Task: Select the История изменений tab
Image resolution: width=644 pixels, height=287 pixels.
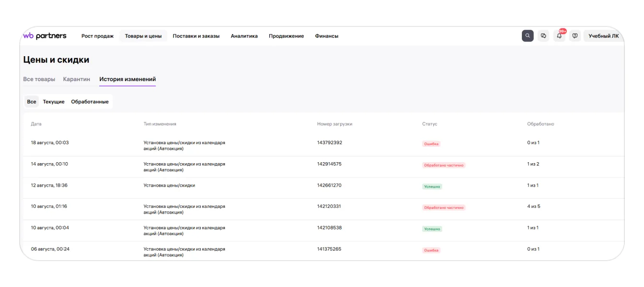Action: (127, 79)
